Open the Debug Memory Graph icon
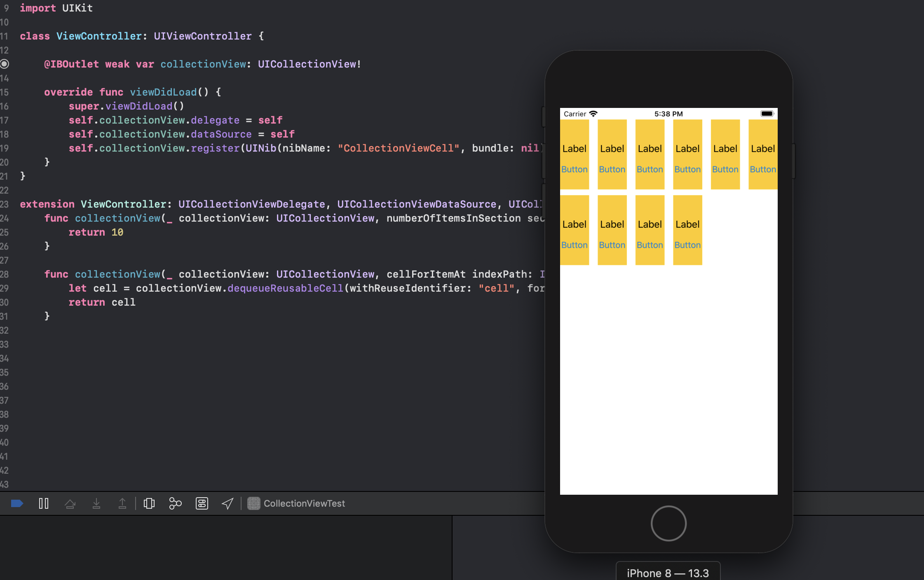The image size is (924, 580). [x=175, y=503]
